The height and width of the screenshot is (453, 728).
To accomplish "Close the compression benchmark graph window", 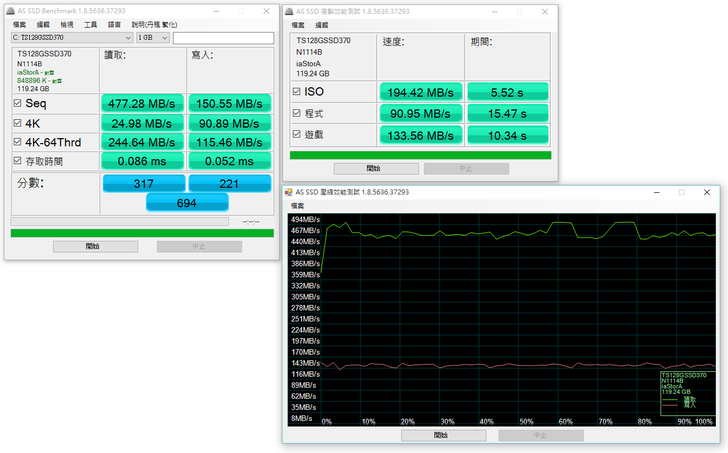I will (707, 192).
